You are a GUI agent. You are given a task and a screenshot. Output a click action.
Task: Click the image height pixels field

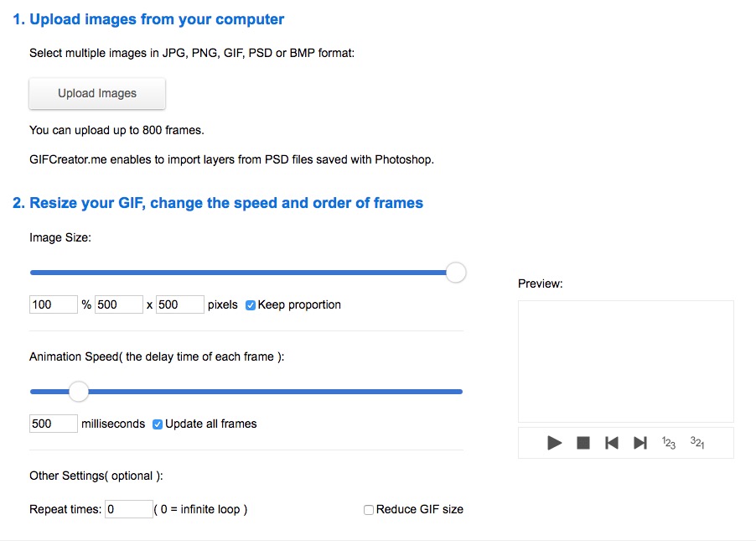coord(179,305)
